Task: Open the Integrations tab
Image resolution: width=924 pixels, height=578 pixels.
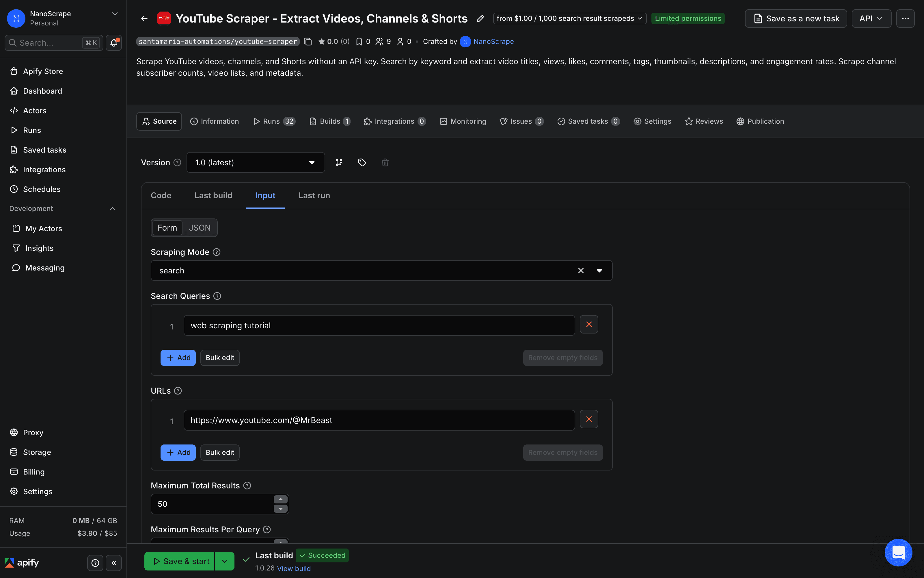Action: click(395, 121)
